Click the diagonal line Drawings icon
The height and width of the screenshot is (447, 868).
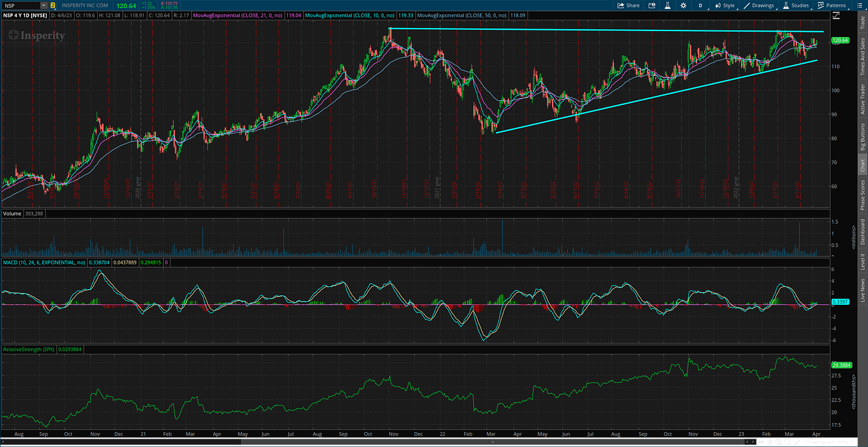coord(747,5)
